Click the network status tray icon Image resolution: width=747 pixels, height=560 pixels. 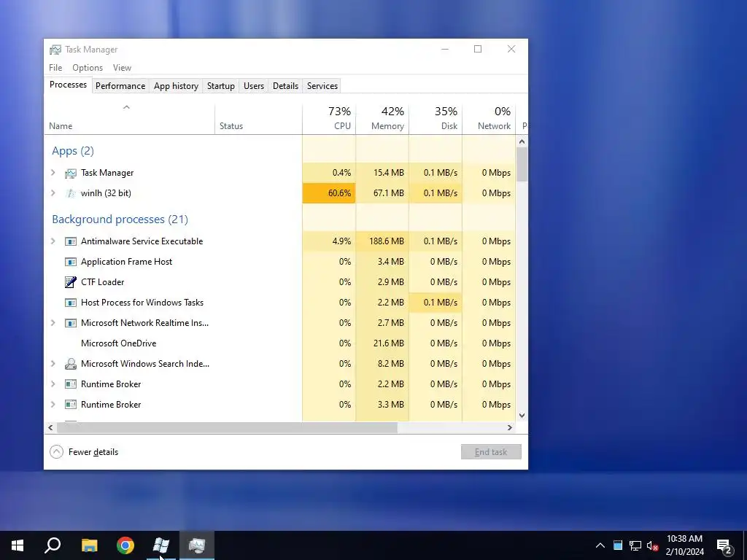pos(635,545)
